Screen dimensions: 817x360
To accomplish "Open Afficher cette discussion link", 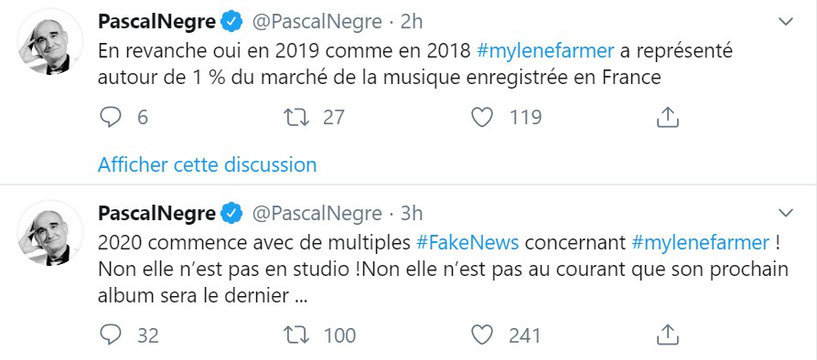I will [x=207, y=165].
